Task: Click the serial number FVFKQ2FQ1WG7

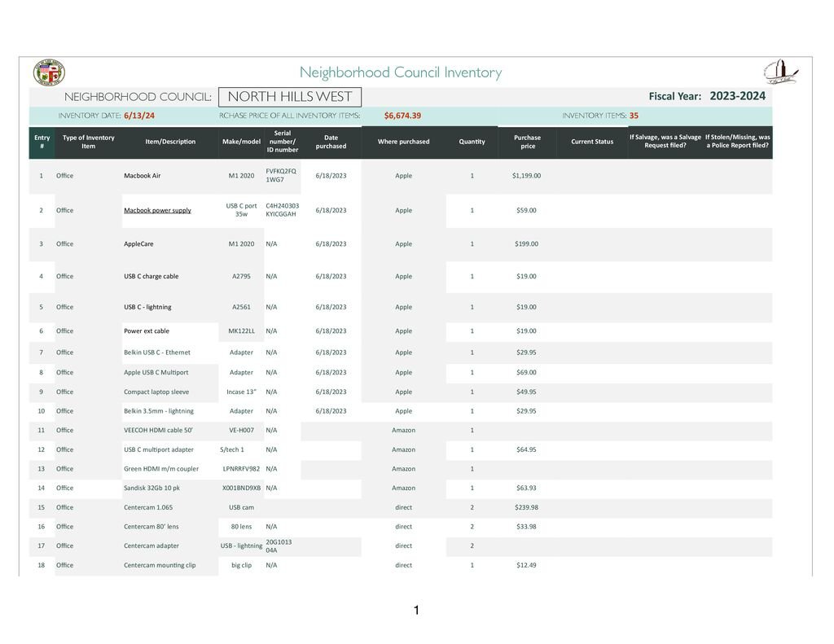Action: tap(281, 176)
